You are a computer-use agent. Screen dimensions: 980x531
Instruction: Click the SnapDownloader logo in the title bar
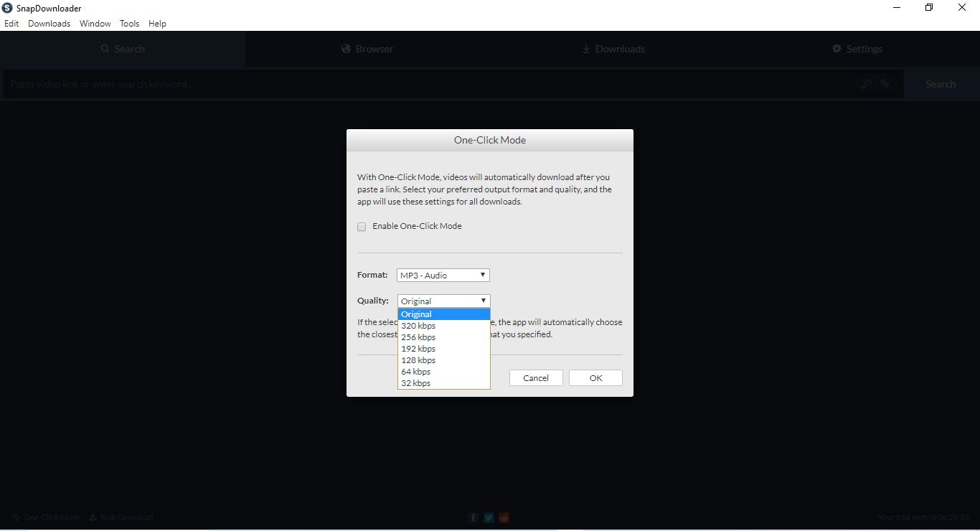(x=7, y=8)
